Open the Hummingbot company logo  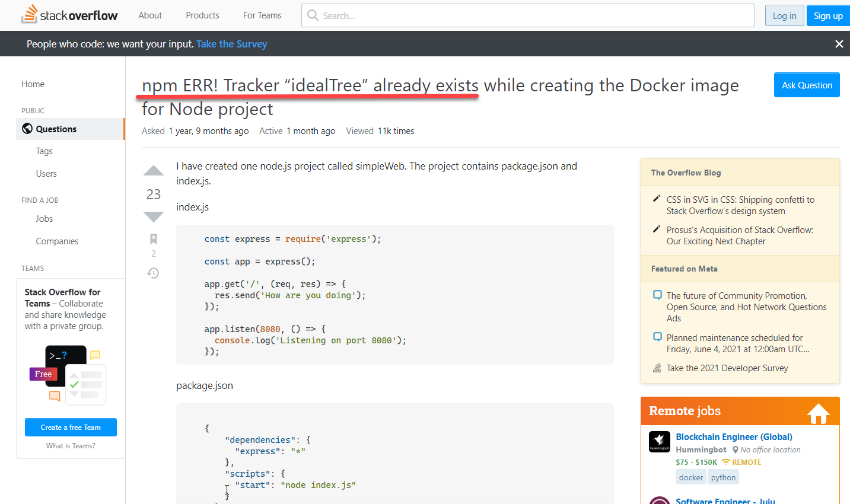[659, 442]
